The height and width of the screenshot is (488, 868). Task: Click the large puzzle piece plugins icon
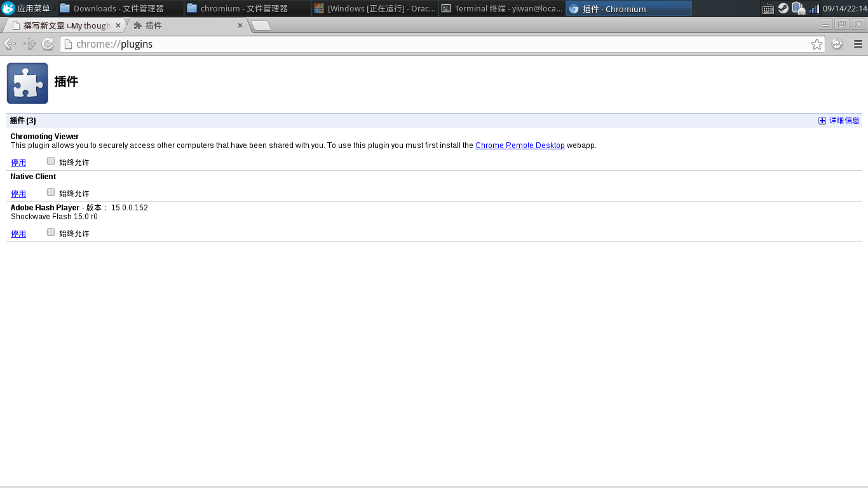coord(27,83)
